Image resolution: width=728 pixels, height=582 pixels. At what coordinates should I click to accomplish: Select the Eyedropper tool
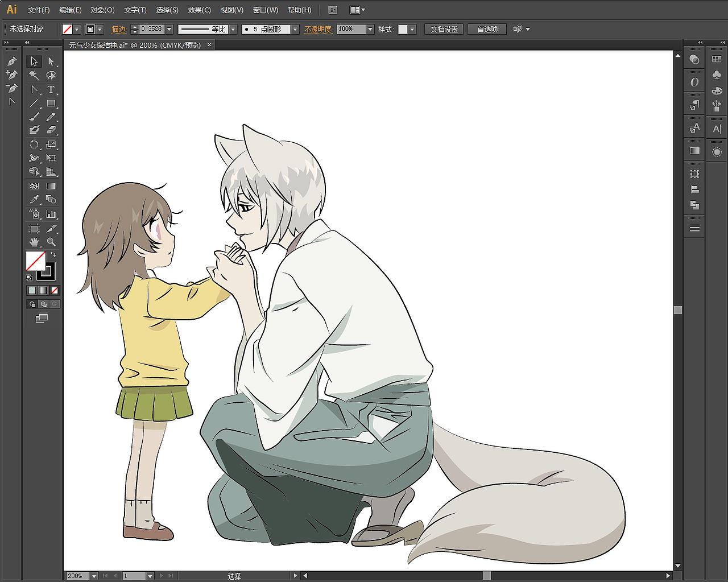(x=34, y=200)
